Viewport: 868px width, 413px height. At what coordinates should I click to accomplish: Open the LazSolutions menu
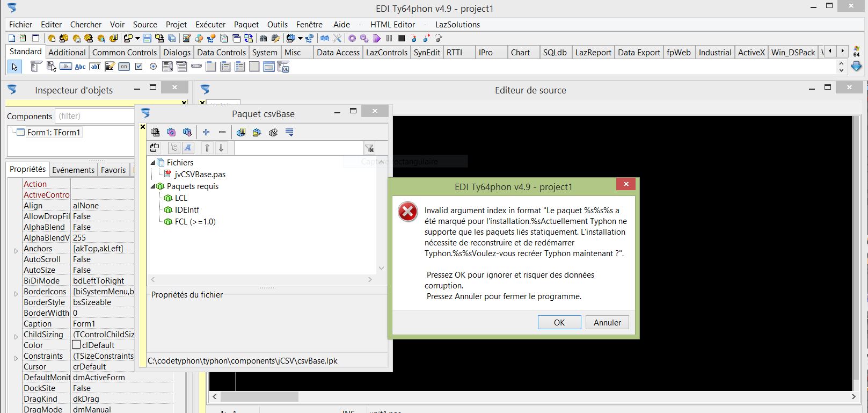click(457, 25)
